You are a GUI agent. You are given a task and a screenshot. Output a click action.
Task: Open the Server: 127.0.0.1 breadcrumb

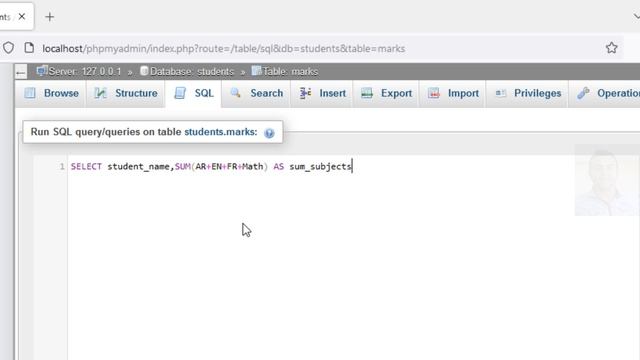pos(85,71)
